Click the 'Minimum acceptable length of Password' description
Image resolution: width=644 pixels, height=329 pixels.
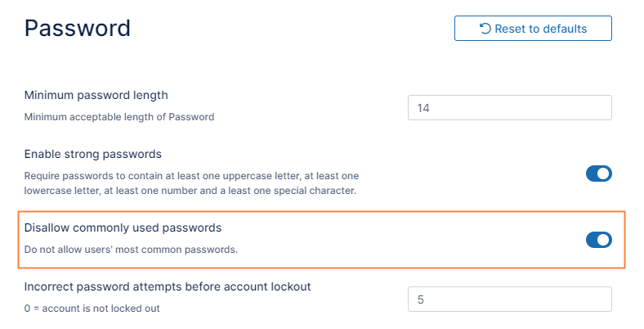(119, 117)
